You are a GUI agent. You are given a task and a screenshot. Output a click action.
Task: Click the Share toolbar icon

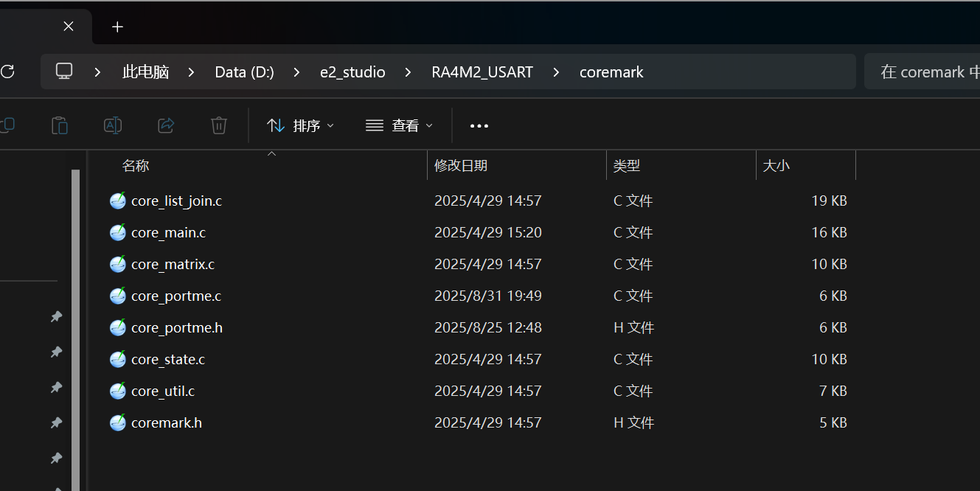coord(166,125)
